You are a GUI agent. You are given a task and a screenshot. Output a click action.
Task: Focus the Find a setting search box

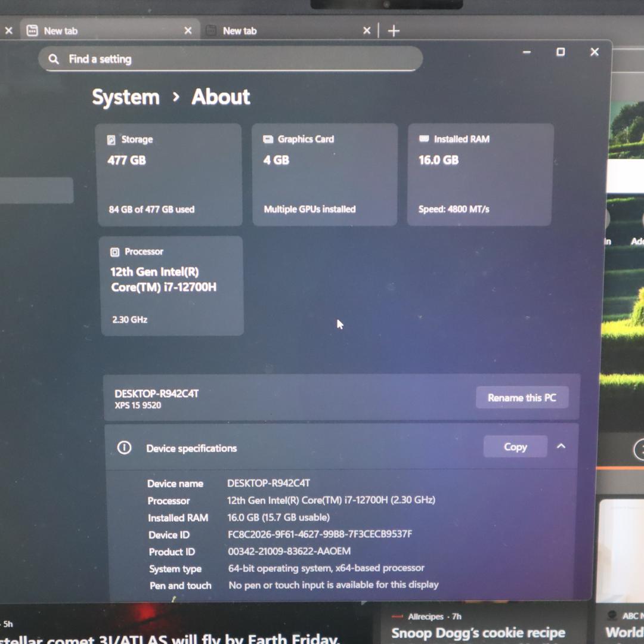[239, 59]
